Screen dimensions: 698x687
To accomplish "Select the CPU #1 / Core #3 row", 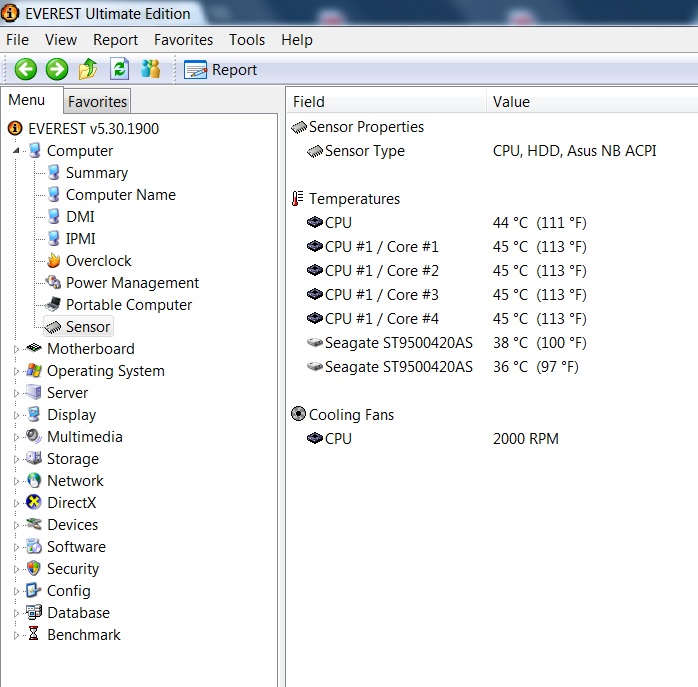I will point(493,295).
